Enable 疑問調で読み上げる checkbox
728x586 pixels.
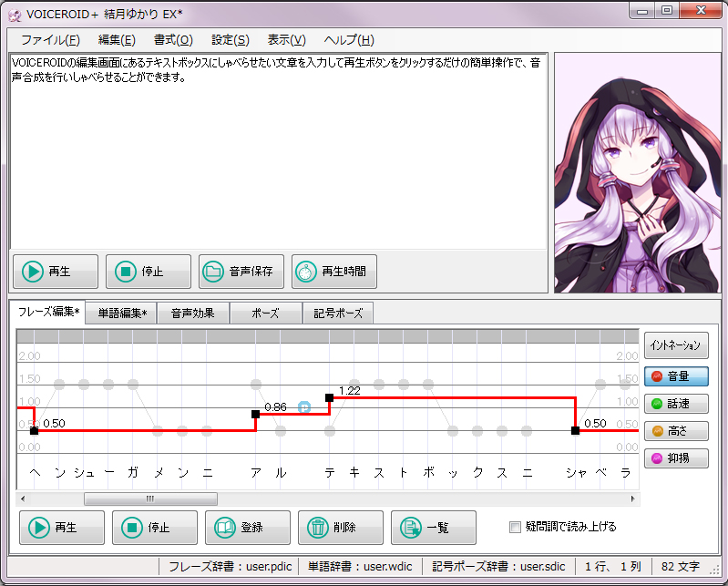pyautogui.click(x=515, y=527)
